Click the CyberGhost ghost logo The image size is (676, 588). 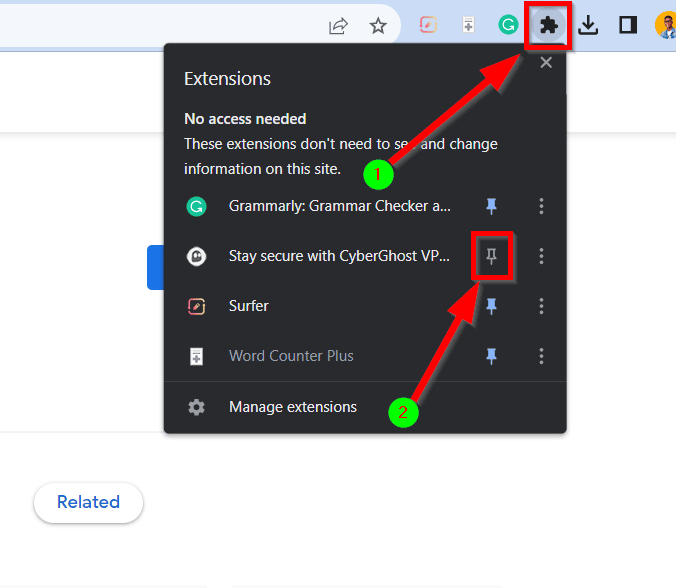coord(196,256)
